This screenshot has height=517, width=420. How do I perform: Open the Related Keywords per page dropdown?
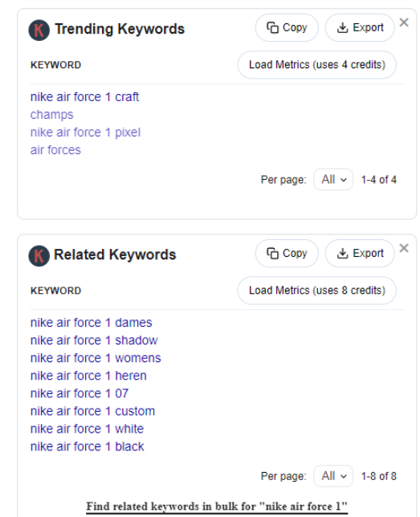[333, 476]
